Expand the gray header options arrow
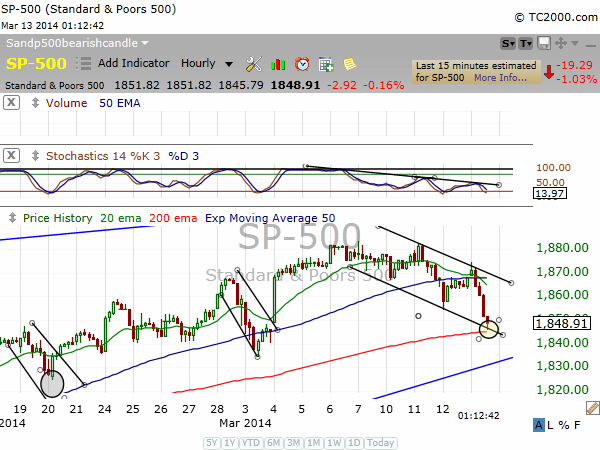 coord(575,43)
